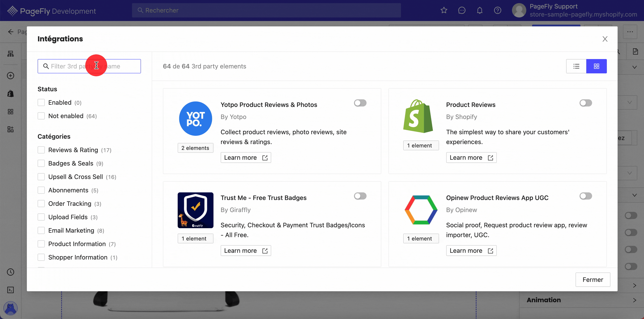Open Learn more for Opinew
The image size is (644, 319).
(471, 251)
